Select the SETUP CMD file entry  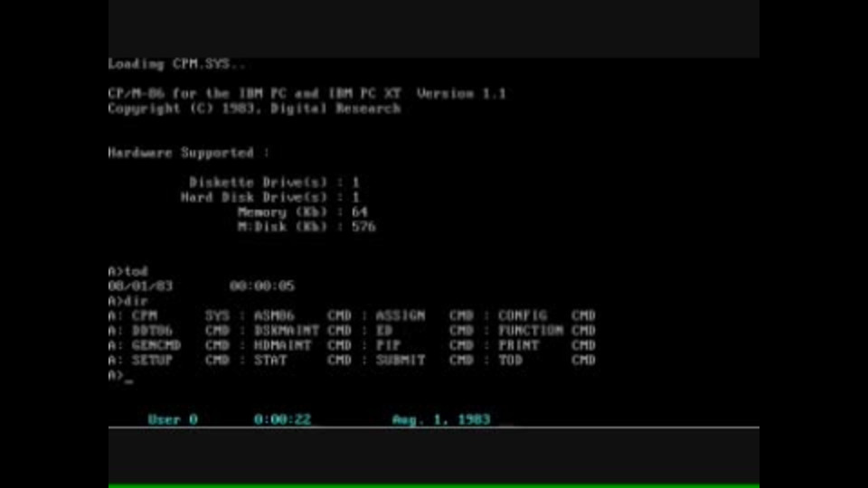181,361
